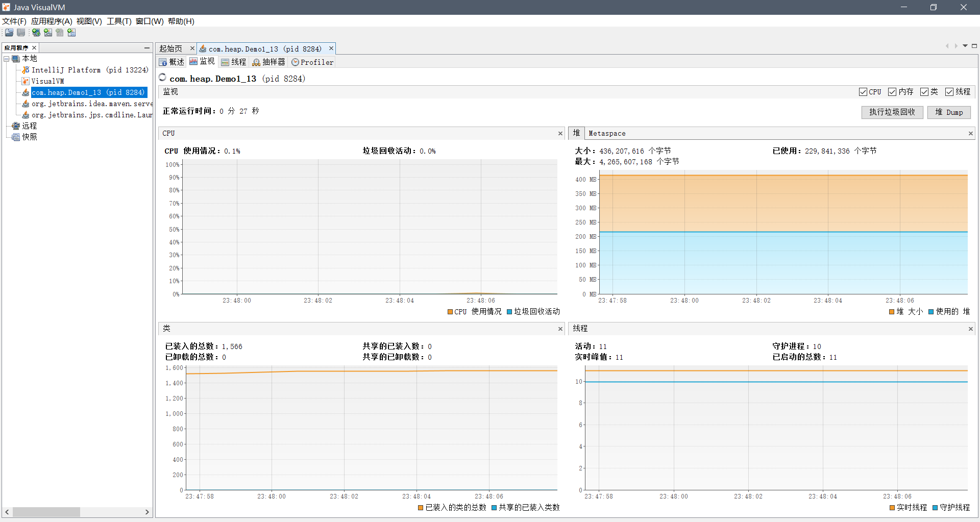Open the 窗口(W) menu
980x522 pixels.
[x=150, y=21]
